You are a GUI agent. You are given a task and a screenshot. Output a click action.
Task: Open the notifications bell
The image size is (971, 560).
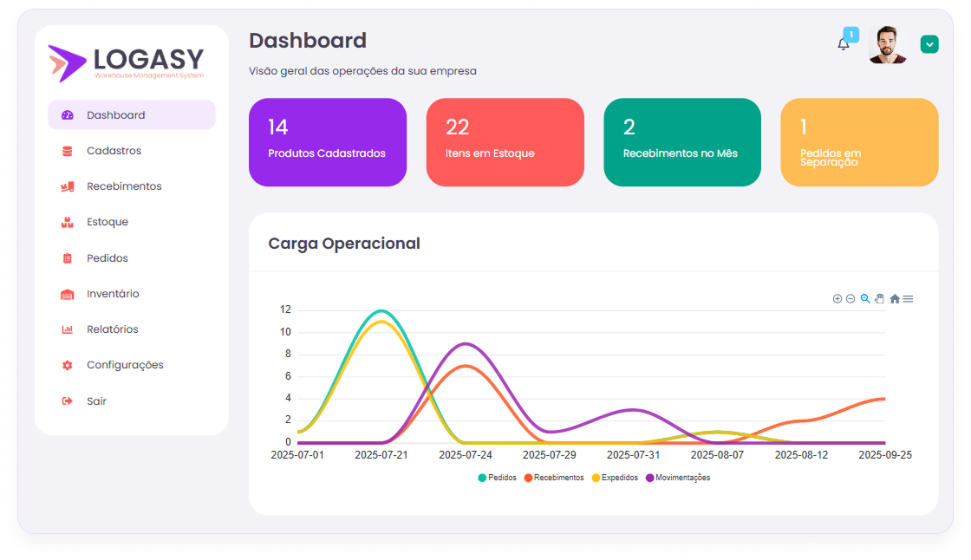pos(844,44)
